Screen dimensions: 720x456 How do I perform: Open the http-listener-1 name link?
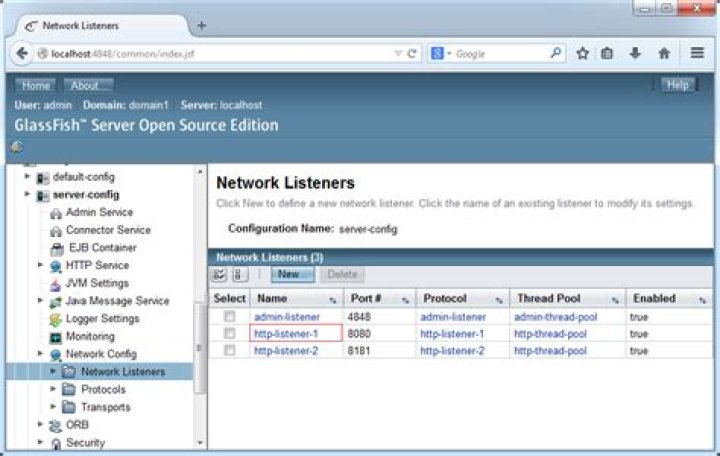[x=286, y=334]
